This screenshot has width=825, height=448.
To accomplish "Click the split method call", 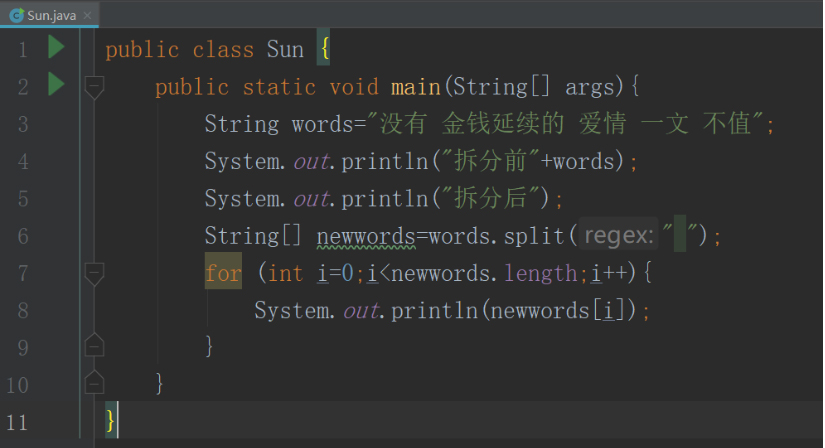I will pyautogui.click(x=534, y=236).
